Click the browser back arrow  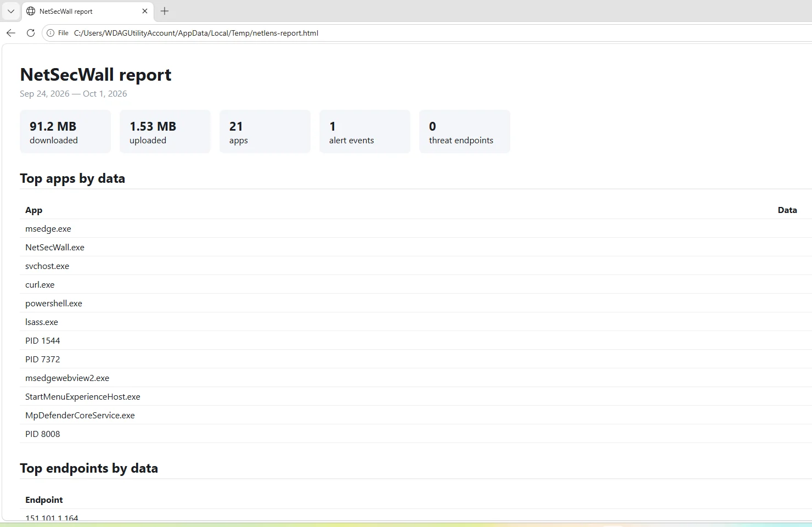pos(11,33)
